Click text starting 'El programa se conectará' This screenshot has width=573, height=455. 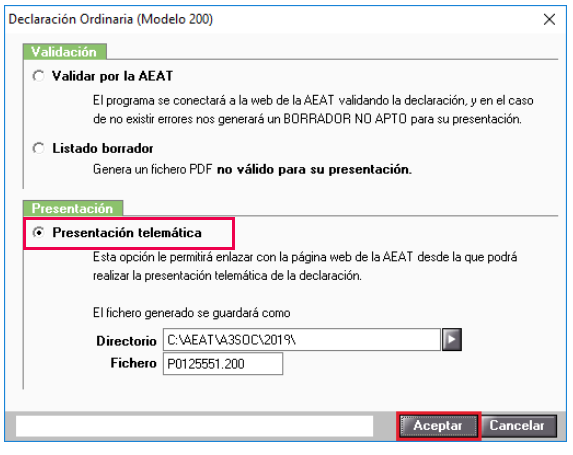[x=313, y=109]
